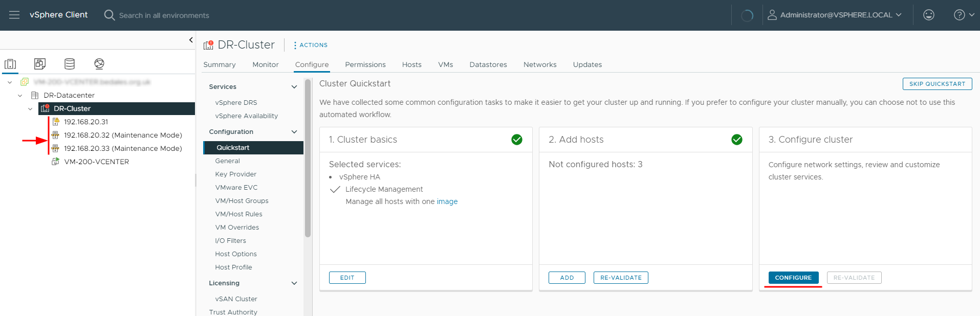
Task: Collapse the vCenter root tree node
Action: (x=10, y=82)
